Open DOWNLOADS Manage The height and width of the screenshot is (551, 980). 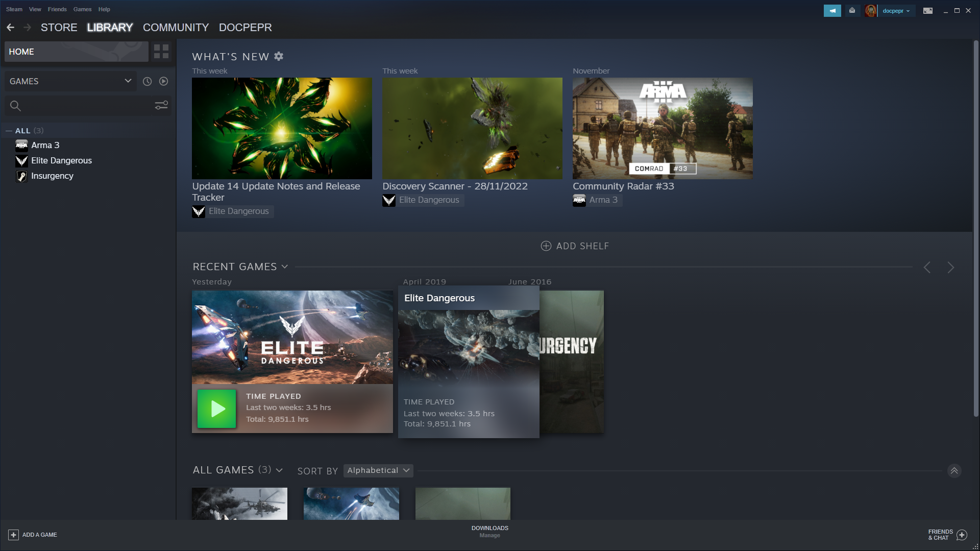click(489, 532)
